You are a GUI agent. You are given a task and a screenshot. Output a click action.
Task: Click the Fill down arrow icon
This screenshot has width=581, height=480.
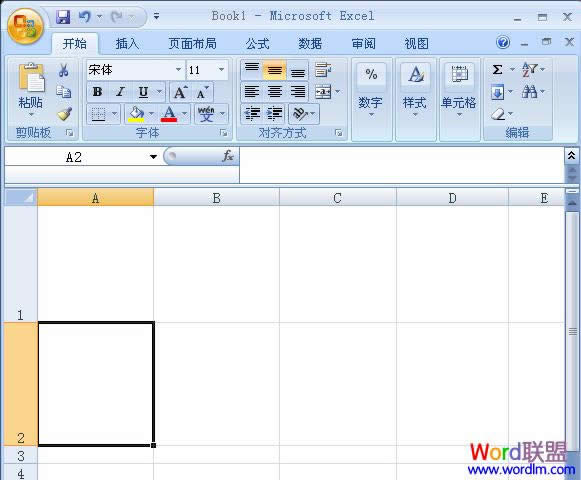click(x=497, y=92)
